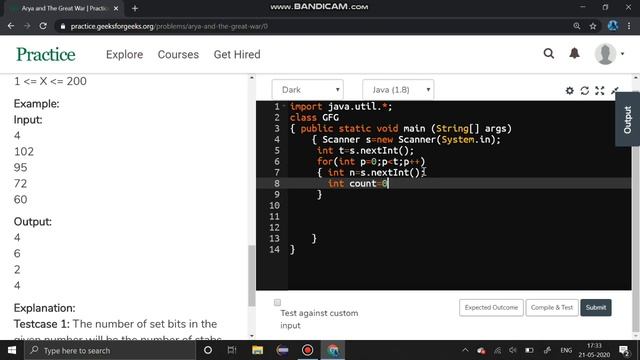The image size is (640, 360).
Task: Click 'int count=0' code line
Action: [357, 183]
